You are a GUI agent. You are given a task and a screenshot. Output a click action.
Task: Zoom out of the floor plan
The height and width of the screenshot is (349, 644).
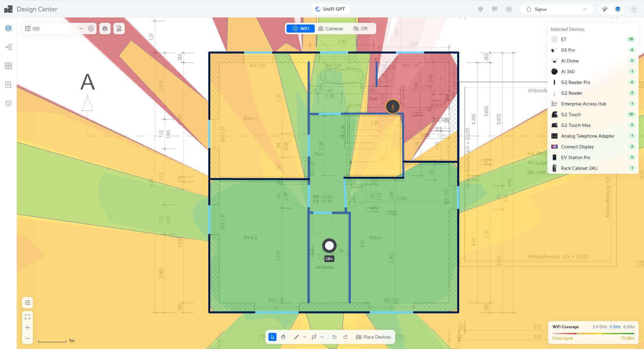click(x=28, y=338)
